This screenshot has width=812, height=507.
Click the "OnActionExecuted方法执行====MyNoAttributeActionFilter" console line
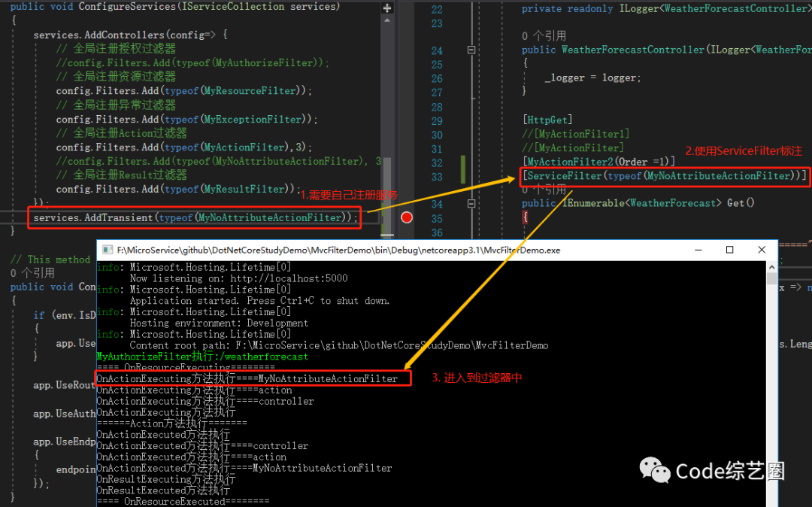(244, 468)
